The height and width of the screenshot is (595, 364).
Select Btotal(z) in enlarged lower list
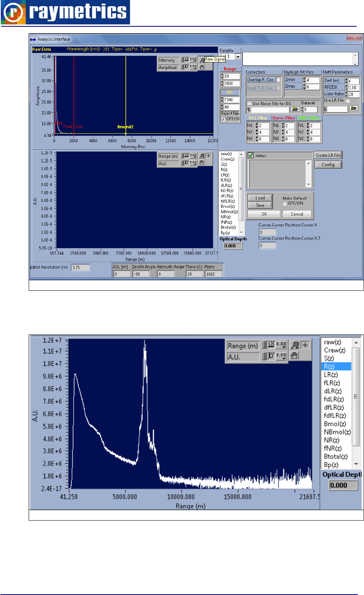point(336,456)
